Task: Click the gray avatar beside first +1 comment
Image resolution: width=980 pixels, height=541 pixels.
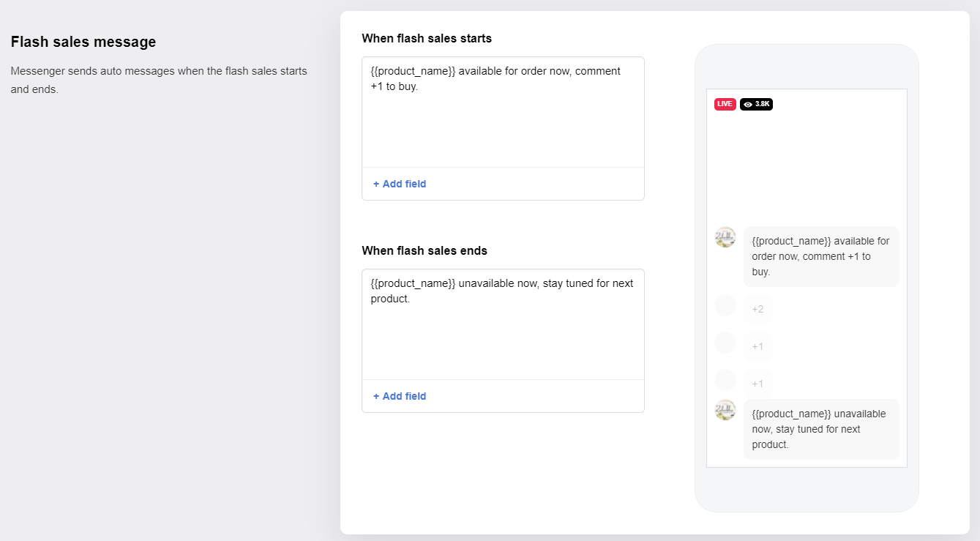Action: pyautogui.click(x=725, y=343)
